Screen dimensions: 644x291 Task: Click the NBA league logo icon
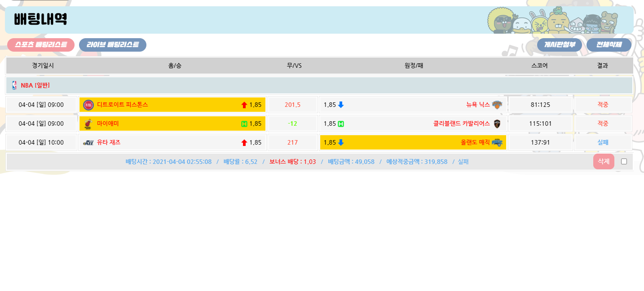[x=14, y=85]
